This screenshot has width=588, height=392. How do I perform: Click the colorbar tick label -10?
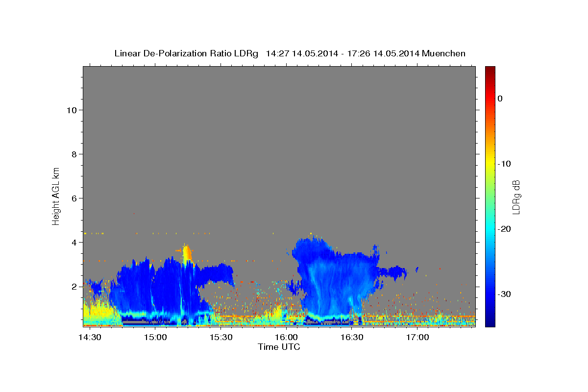pos(504,164)
